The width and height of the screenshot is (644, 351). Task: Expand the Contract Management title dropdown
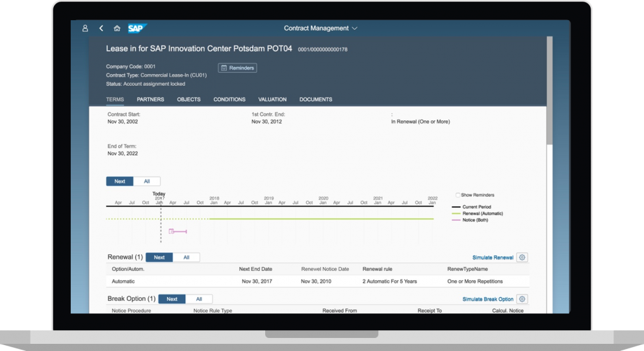(x=320, y=29)
